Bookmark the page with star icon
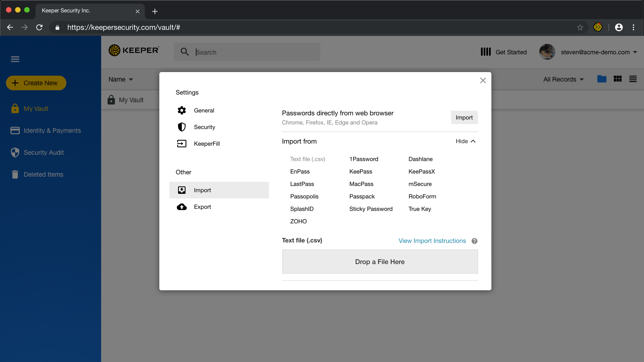Screen dimensions: 644x362 [x=580, y=27]
